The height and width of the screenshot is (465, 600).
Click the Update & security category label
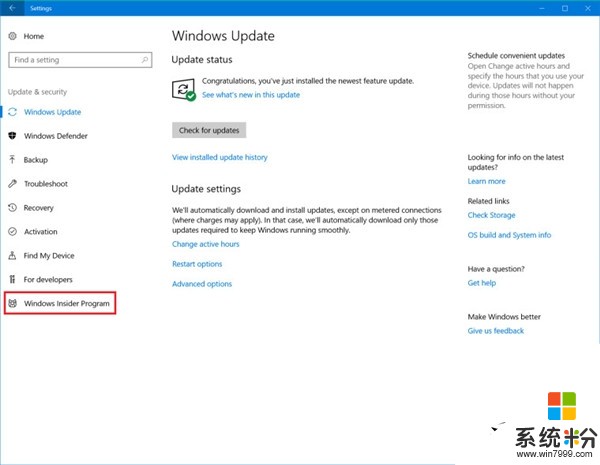37,92
